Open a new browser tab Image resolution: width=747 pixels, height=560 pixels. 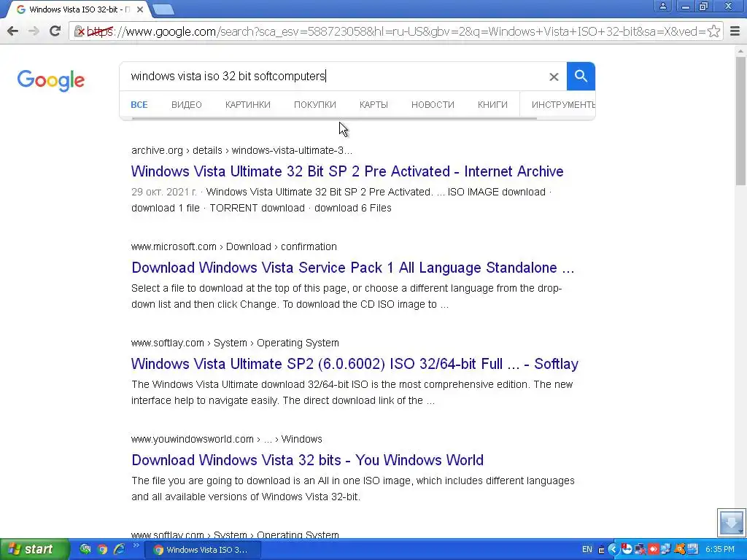tap(163, 9)
